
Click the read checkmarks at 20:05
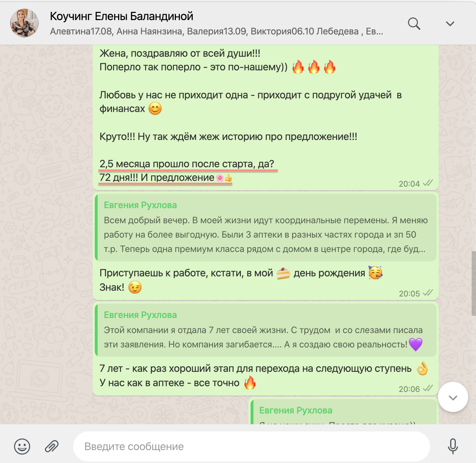coord(428,293)
